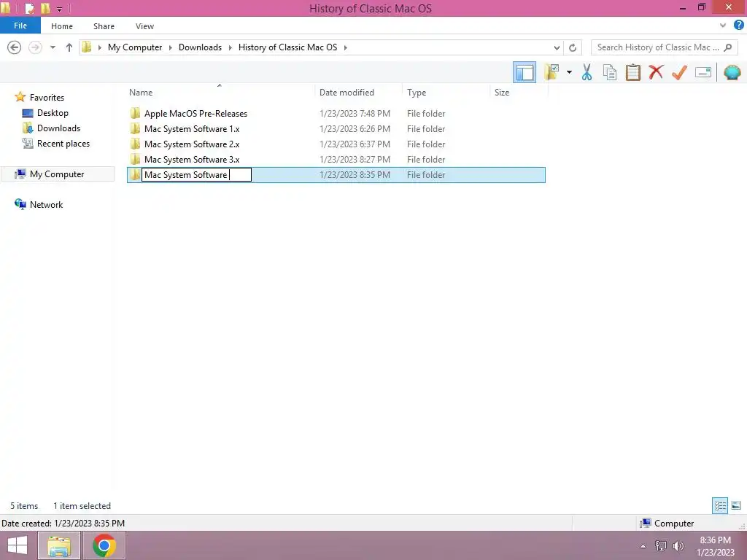The image size is (747, 560).
Task: Click the Up one level arrow
Action: pos(69,47)
